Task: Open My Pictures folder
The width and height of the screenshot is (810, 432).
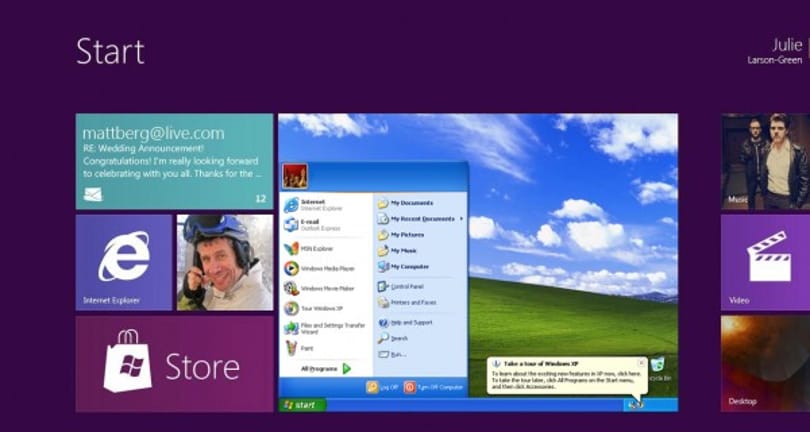Action: [x=420, y=235]
